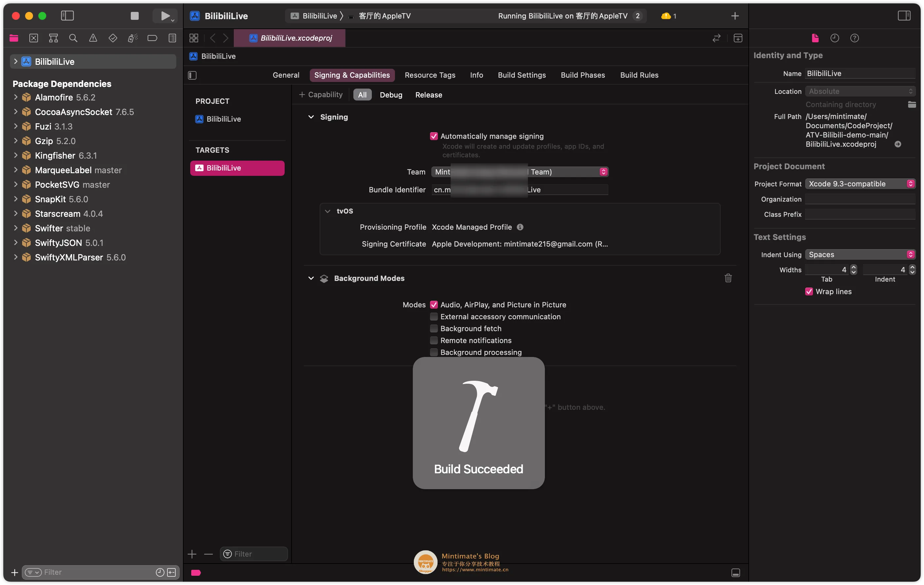Image resolution: width=924 pixels, height=585 pixels.
Task: Open the Project Format dropdown
Action: (x=860, y=184)
